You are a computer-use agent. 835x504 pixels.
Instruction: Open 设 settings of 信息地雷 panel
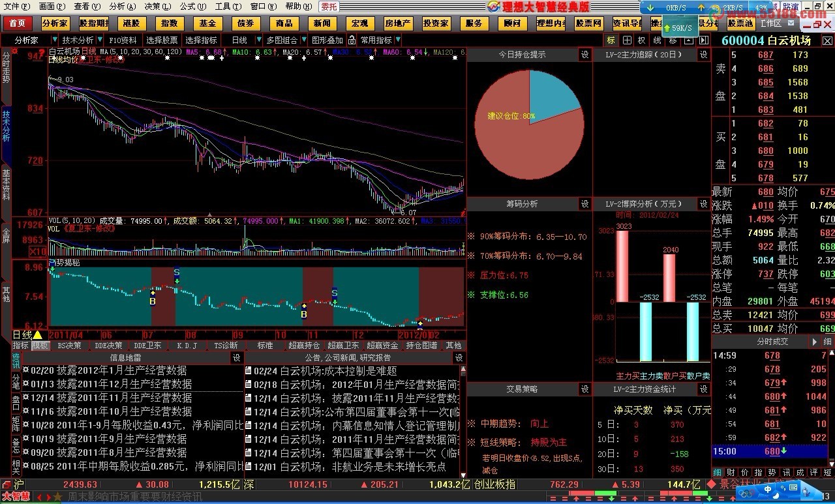[237, 357]
